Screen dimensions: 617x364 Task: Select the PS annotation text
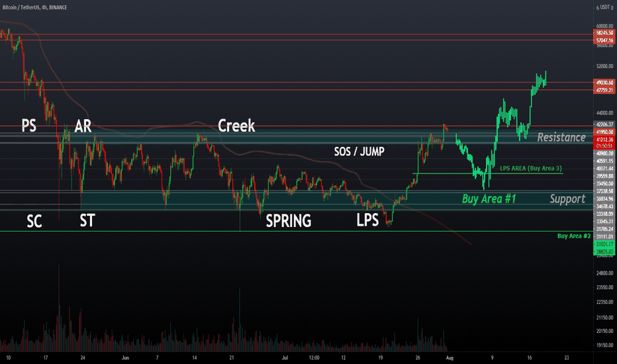coord(28,126)
